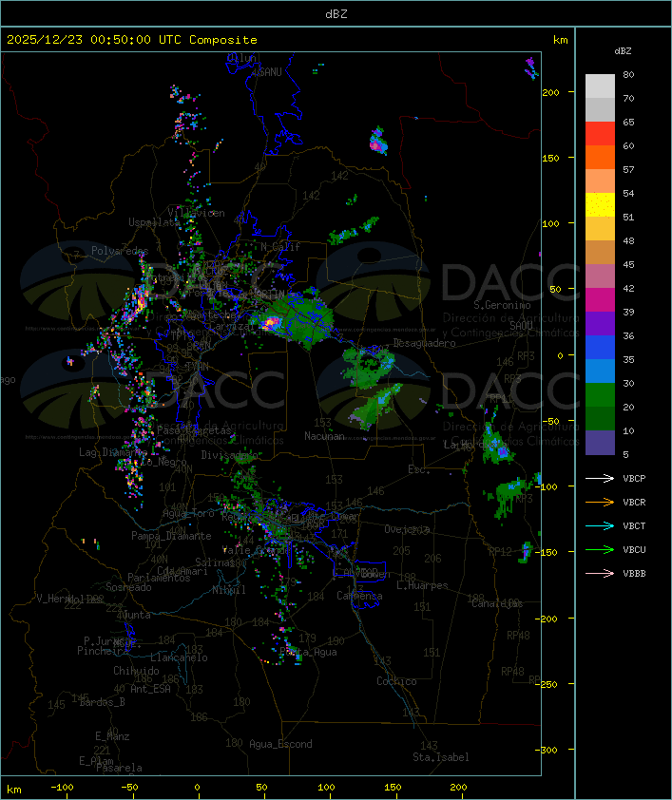672x800 pixels.
Task: Click the Sta.Isabel place label
Action: 441,757
